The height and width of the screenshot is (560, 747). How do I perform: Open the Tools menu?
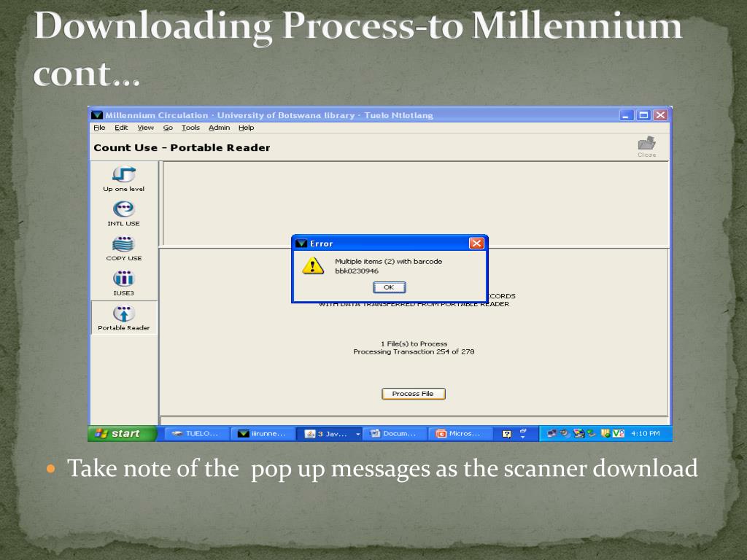[x=190, y=128]
